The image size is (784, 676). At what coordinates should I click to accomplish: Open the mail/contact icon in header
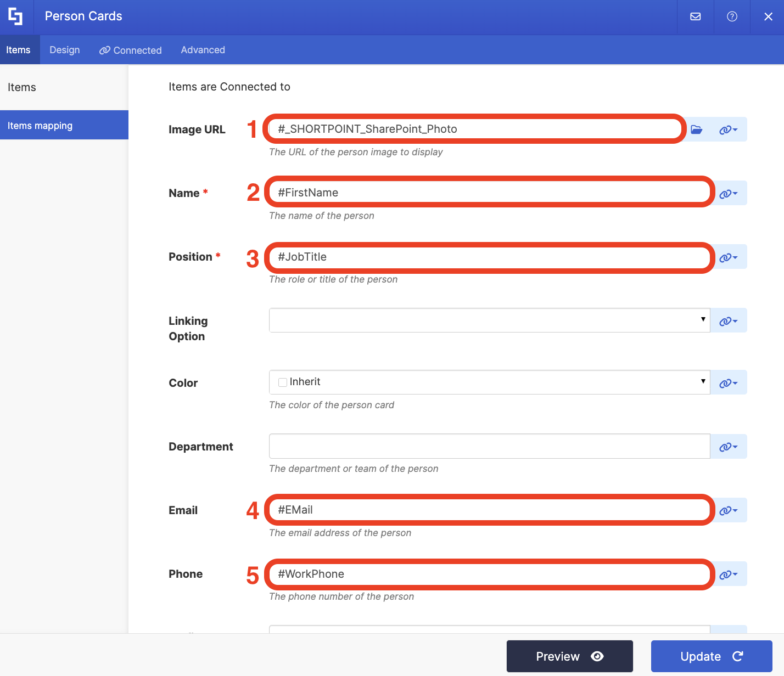pos(696,16)
